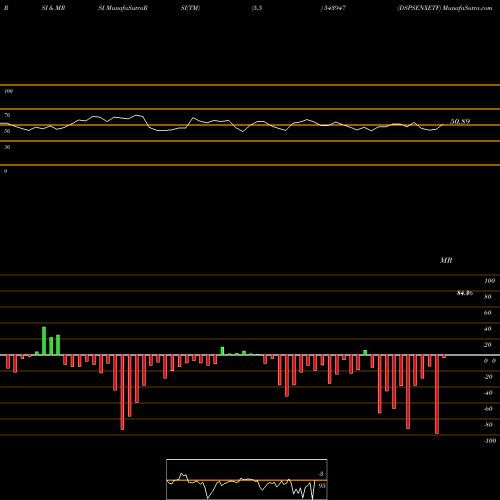Open the mini overview chart thumbnail

[247, 479]
